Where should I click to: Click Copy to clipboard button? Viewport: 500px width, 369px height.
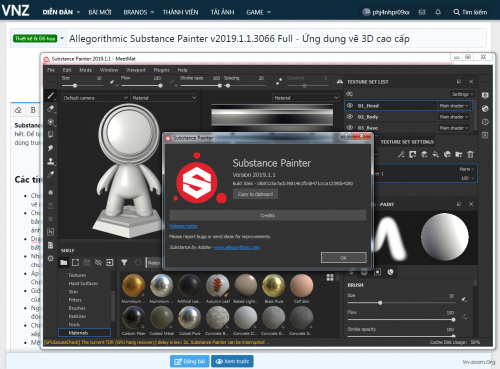pos(255,194)
